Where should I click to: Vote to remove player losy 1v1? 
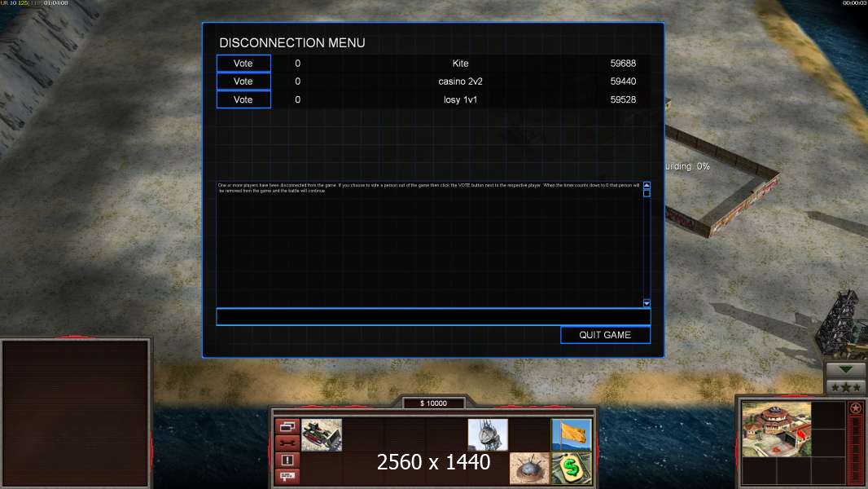click(243, 99)
